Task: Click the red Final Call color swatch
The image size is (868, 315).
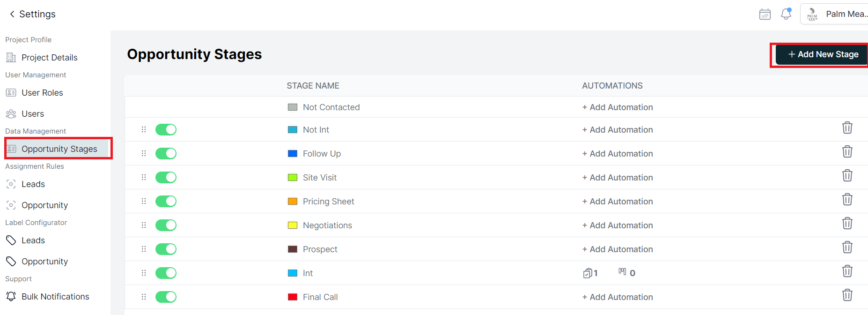Action: [293, 297]
